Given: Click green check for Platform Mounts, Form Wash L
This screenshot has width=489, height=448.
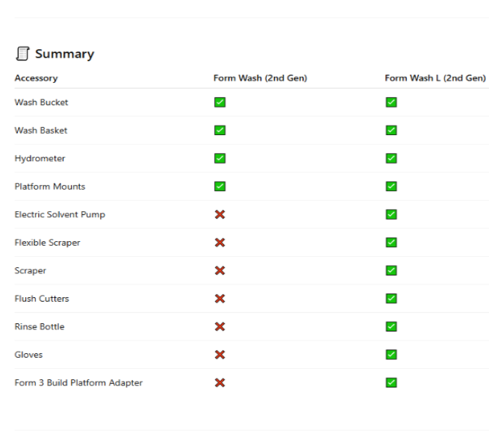Looking at the screenshot, I should (x=391, y=186).
